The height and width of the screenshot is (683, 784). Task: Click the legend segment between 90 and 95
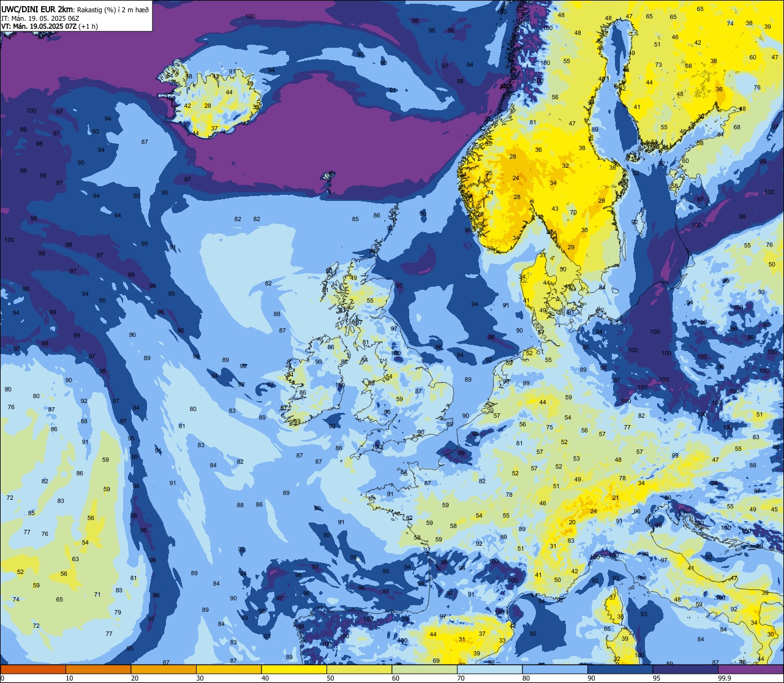pos(620,670)
